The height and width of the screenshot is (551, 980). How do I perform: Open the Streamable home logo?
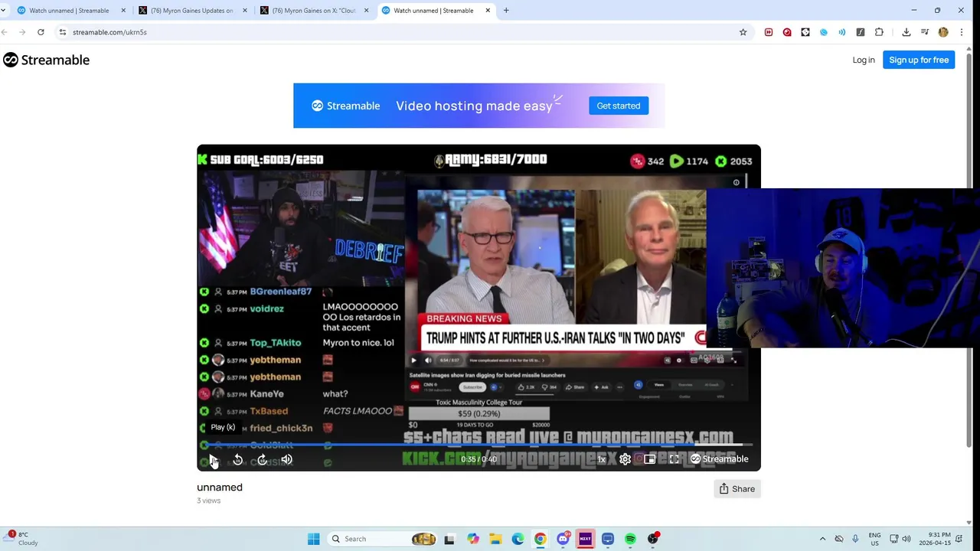click(46, 60)
